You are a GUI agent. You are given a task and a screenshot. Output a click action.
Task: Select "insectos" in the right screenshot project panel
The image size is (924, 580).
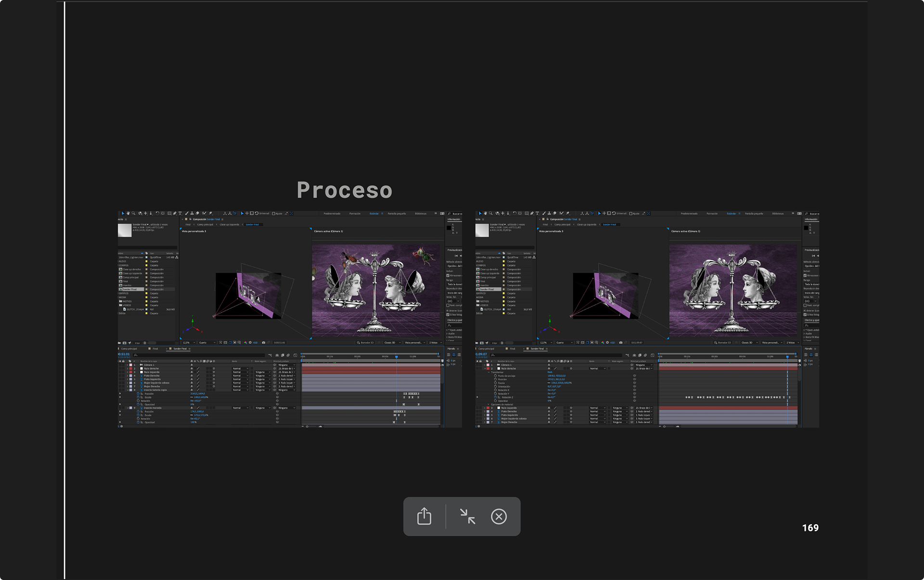pyautogui.click(x=485, y=285)
